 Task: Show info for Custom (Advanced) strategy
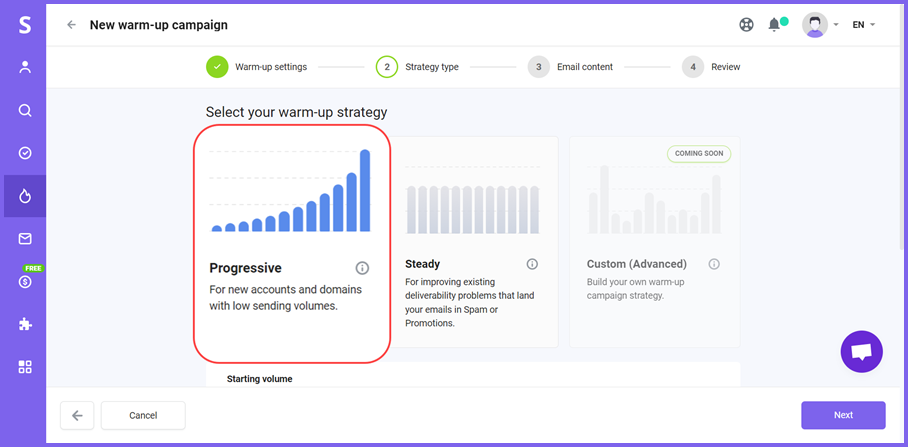(714, 264)
